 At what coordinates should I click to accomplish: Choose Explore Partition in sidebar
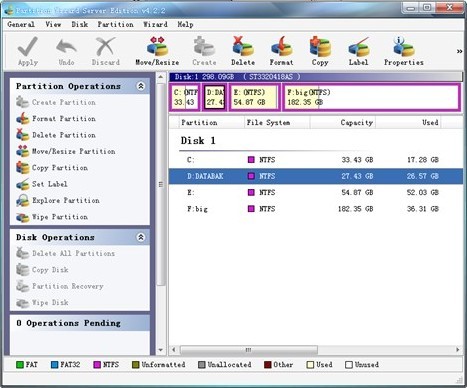click(58, 200)
